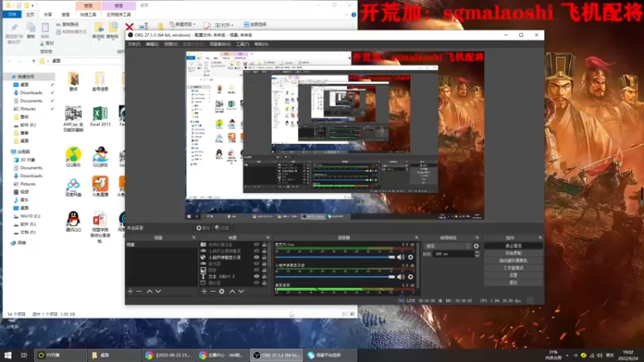Toggle visibility of the fifth source in the list
This screenshot has width=644, height=362.
[x=257, y=270]
